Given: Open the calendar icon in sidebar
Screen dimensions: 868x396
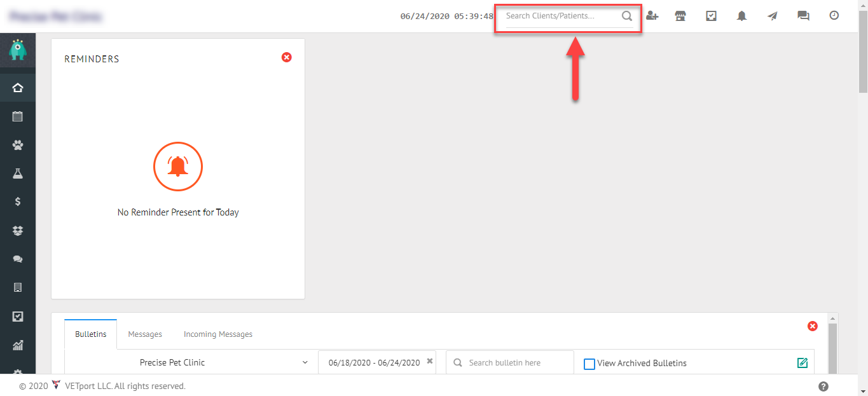Looking at the screenshot, I should tap(18, 116).
